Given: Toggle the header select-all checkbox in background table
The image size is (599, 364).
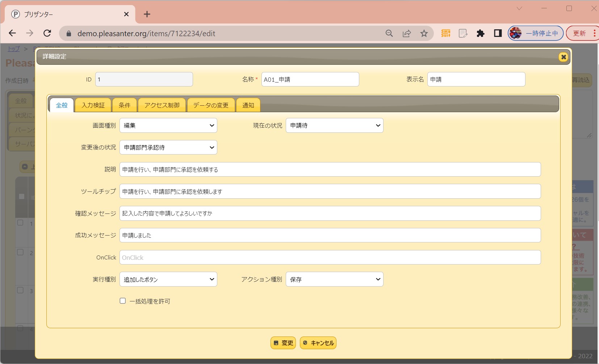Looking at the screenshot, I should click(22, 196).
